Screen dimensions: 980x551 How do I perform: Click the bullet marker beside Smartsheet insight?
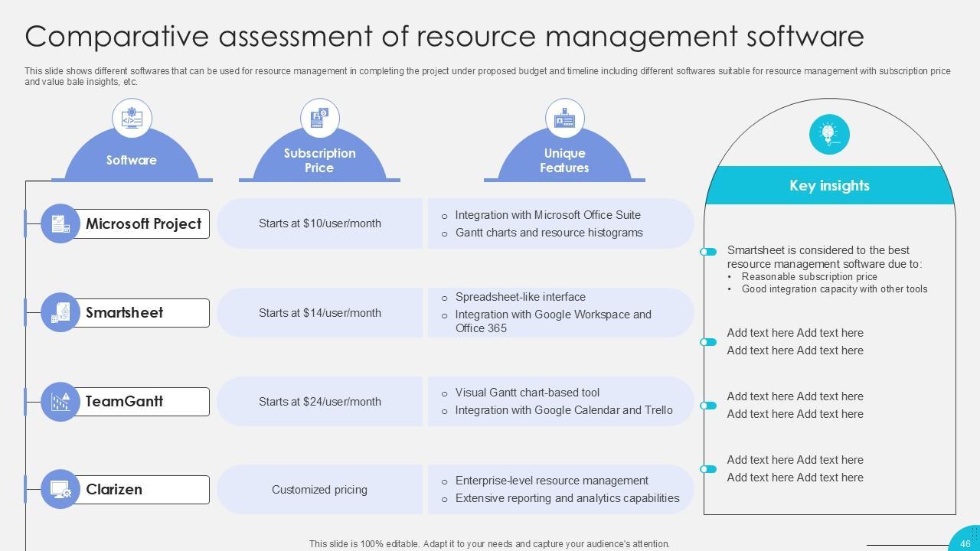[x=708, y=252]
